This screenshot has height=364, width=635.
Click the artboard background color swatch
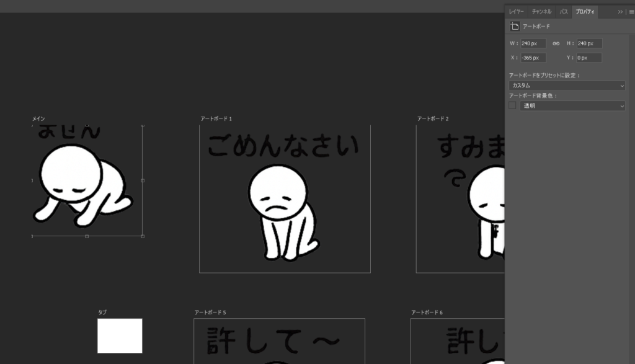pos(512,106)
